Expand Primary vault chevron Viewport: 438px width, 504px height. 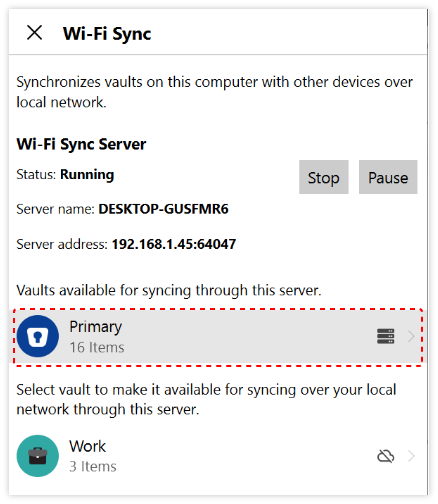pos(411,336)
